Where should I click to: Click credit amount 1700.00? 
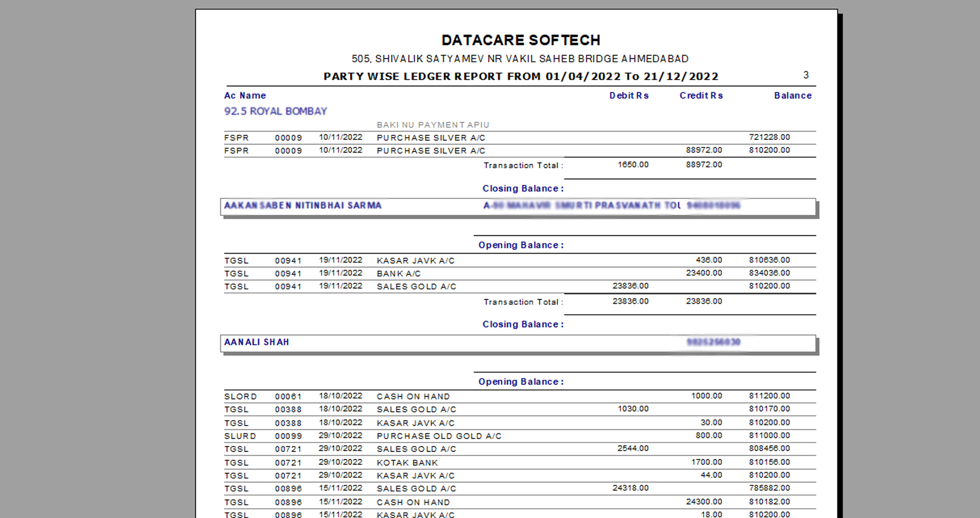(706, 462)
